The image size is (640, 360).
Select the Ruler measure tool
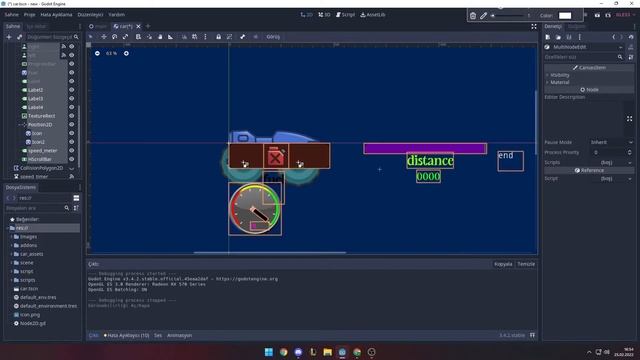[170, 37]
